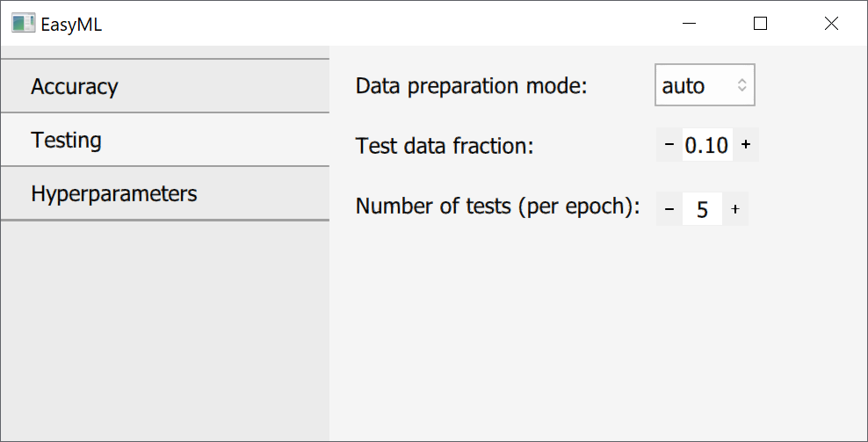Click the 'Number of tests (per epoch):' label
This screenshot has width=868, height=442.
pos(497,207)
